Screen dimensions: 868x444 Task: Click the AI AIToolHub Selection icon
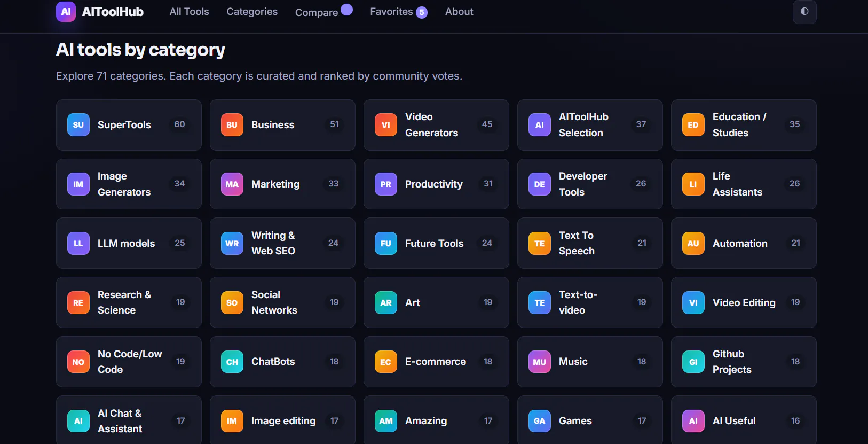coord(540,125)
